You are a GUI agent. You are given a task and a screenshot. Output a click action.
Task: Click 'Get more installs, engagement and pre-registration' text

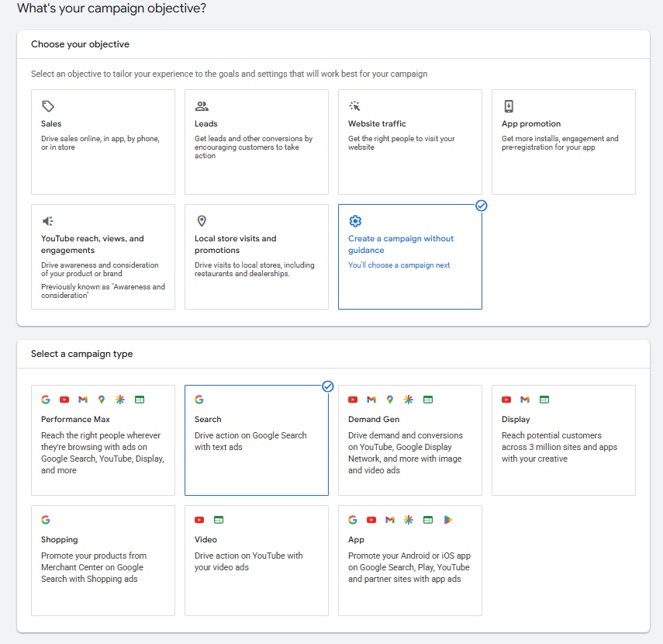pyautogui.click(x=560, y=143)
